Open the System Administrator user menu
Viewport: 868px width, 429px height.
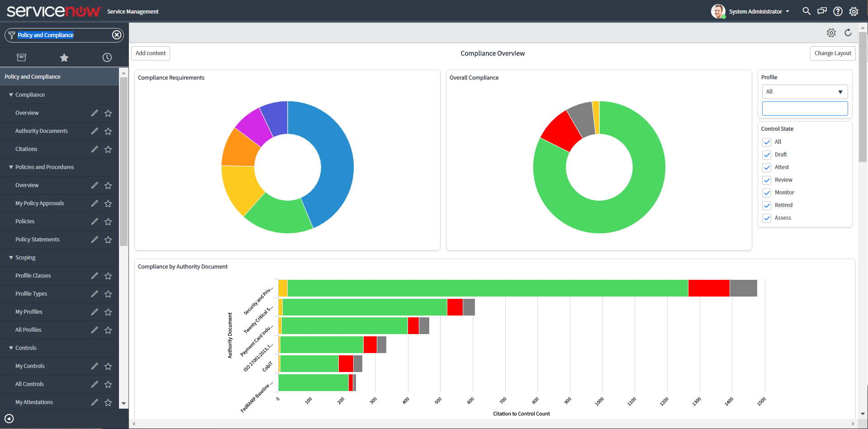759,11
